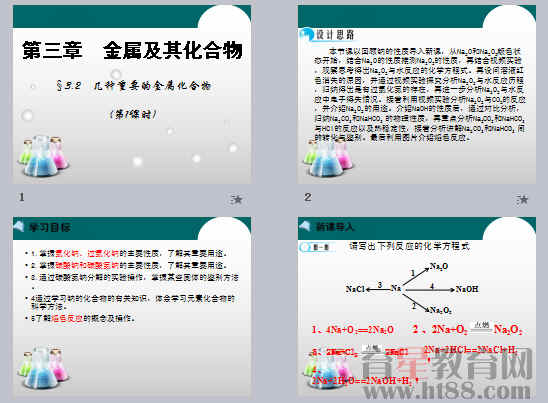Click the NaOH label in the reaction diagram
This screenshot has height=403, width=548.
pyautogui.click(x=467, y=289)
